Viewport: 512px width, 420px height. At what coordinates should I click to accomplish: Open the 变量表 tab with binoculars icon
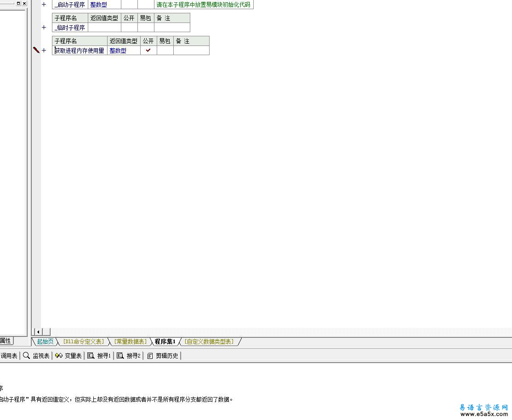pyautogui.click(x=68, y=356)
